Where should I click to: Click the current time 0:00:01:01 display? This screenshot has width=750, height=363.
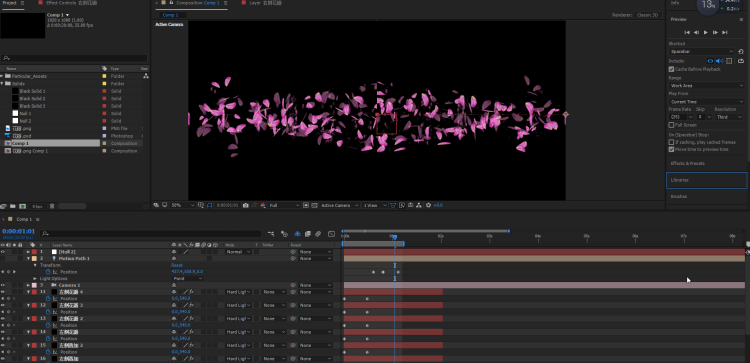click(19, 231)
